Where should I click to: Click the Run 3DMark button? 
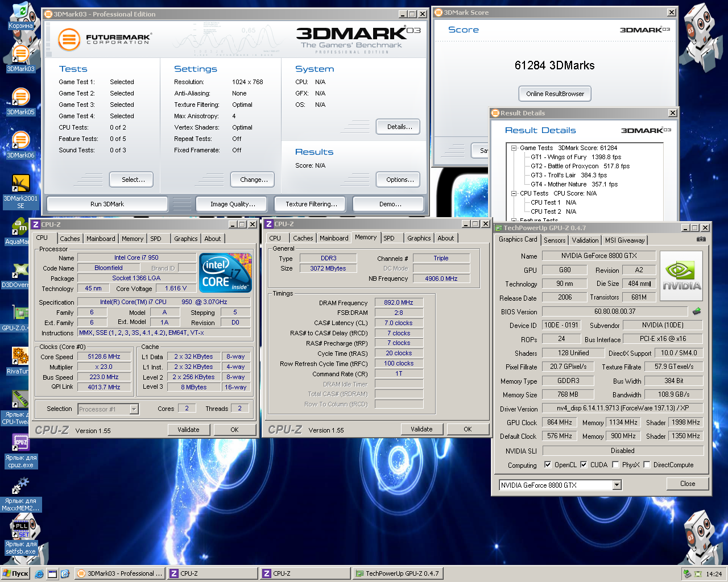[x=107, y=204]
